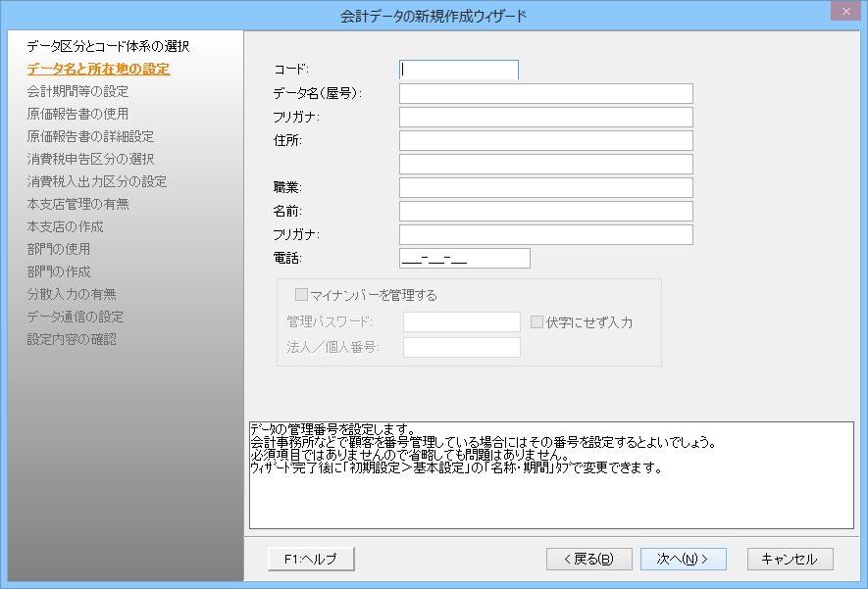Click the second 住所 address line field
Image resolution: width=868 pixels, height=589 pixels.
545,164
